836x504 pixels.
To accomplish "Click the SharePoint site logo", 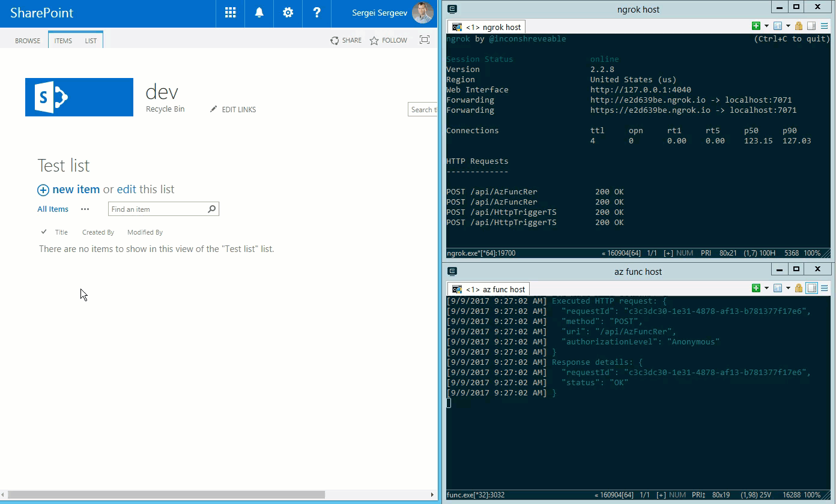I will [x=79, y=97].
